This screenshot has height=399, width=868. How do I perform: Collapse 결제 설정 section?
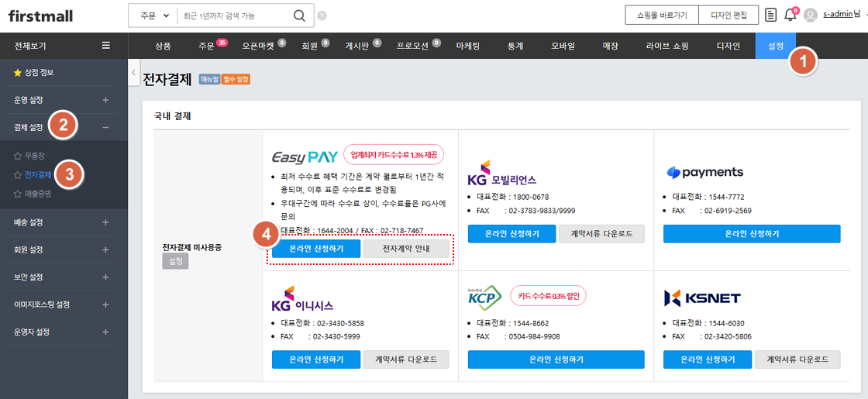click(105, 127)
